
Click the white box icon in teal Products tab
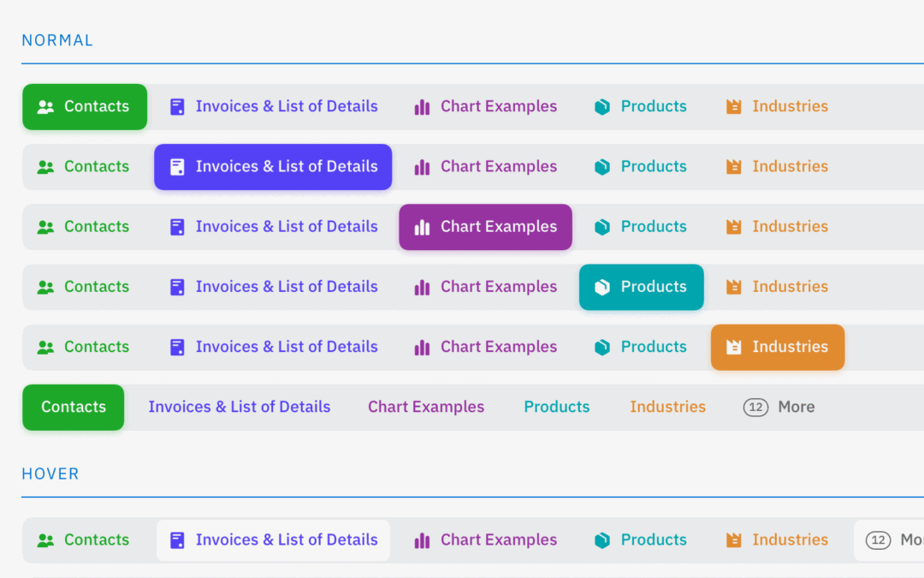point(602,288)
